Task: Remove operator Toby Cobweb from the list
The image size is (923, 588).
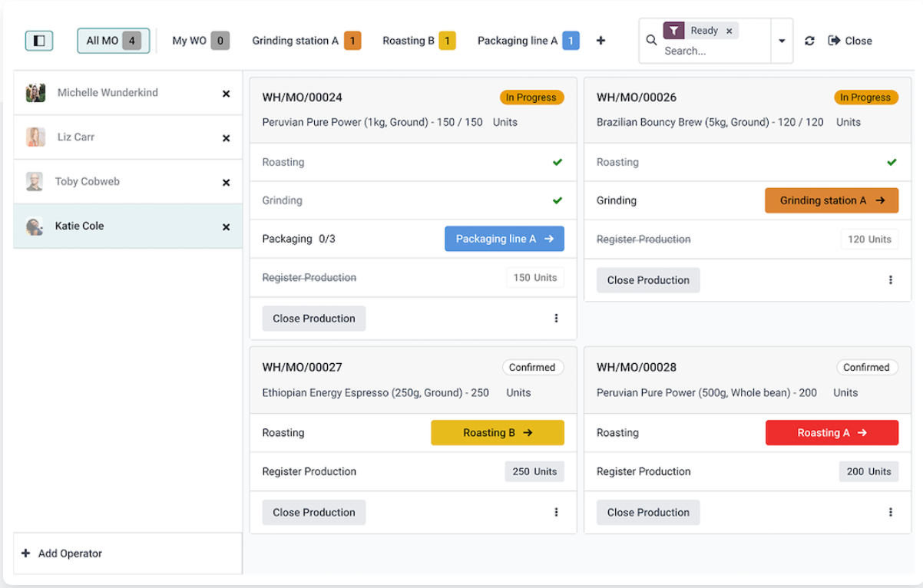Action: 226,182
